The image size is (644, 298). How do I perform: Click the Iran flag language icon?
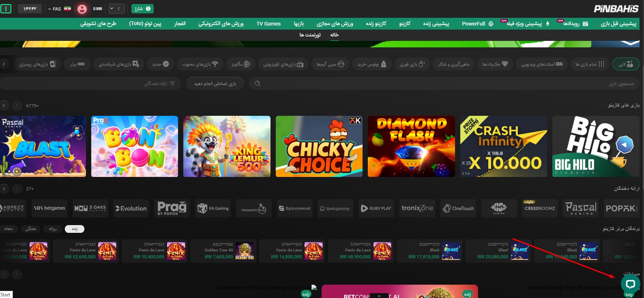tap(67, 9)
